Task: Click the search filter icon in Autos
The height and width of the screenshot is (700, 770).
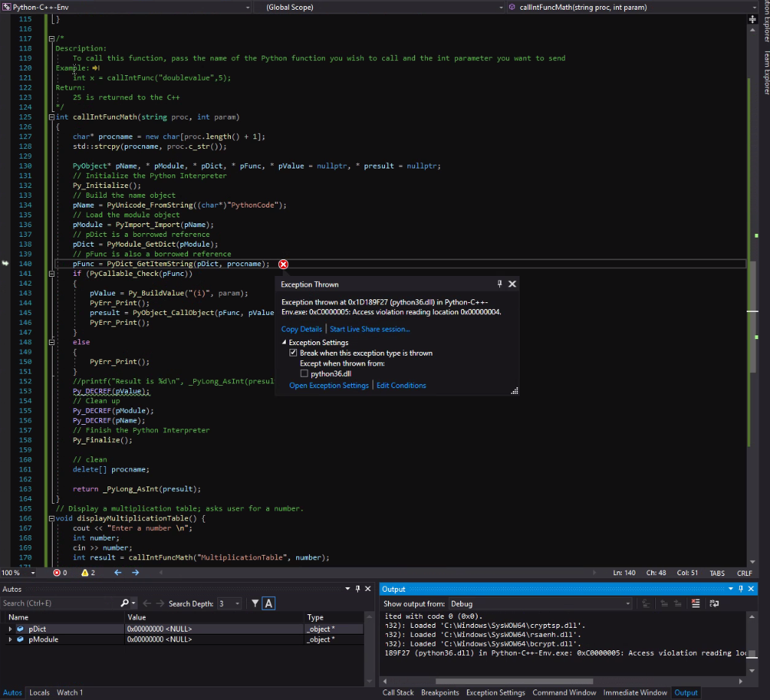Action: pyautogui.click(x=256, y=603)
